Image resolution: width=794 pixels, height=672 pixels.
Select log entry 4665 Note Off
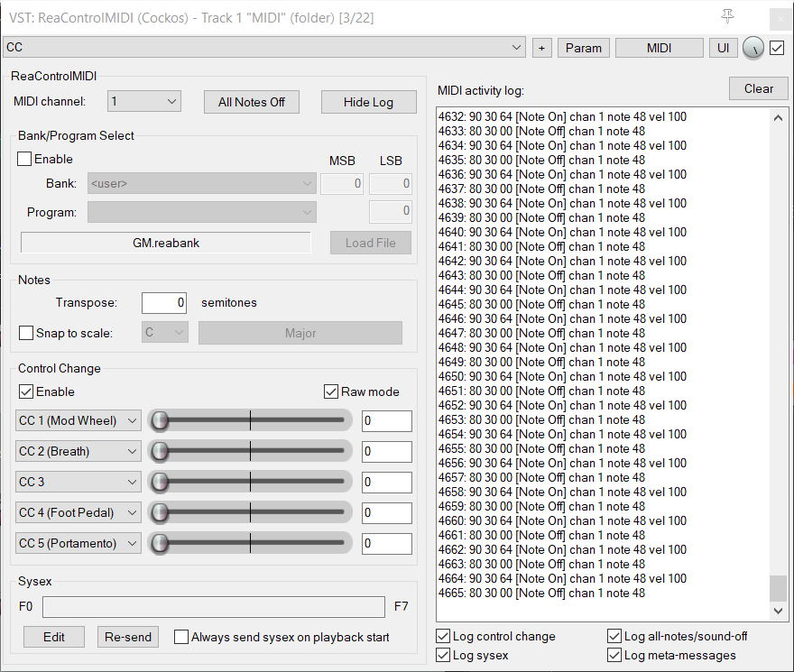tap(542, 593)
